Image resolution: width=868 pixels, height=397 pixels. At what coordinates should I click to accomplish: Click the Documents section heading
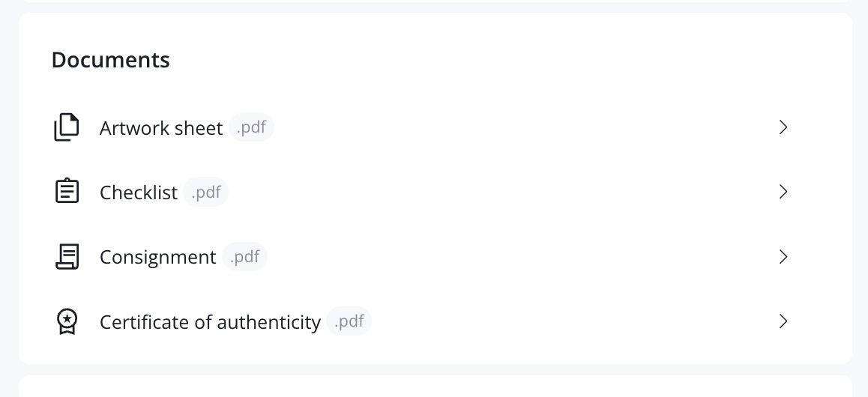click(x=111, y=60)
